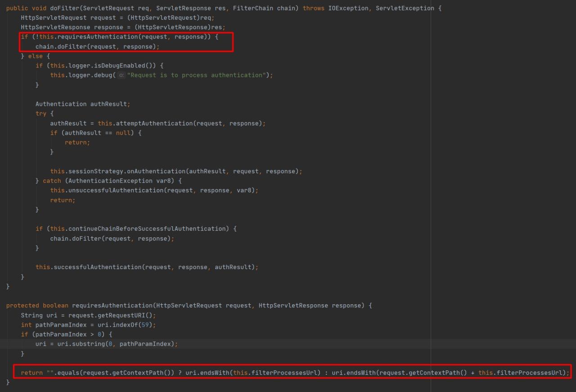Click the 'return;' inside the null check
The width and height of the screenshot is (576, 392).
pos(77,142)
